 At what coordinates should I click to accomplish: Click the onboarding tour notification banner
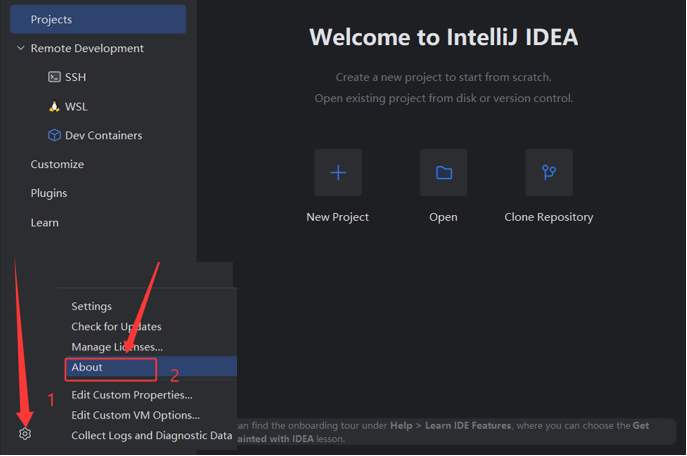point(457,432)
